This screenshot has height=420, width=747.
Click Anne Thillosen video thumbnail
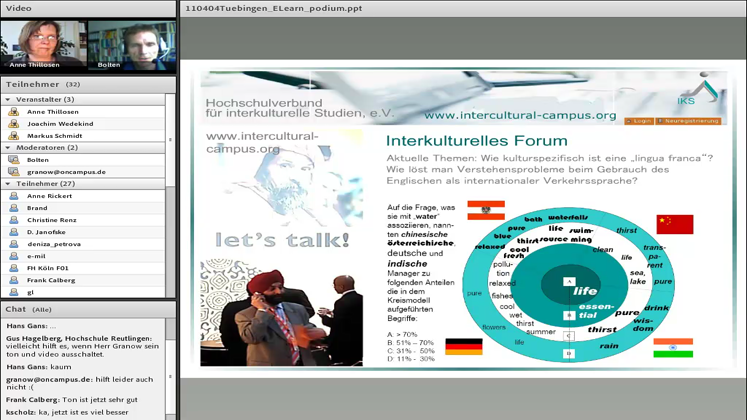point(44,45)
